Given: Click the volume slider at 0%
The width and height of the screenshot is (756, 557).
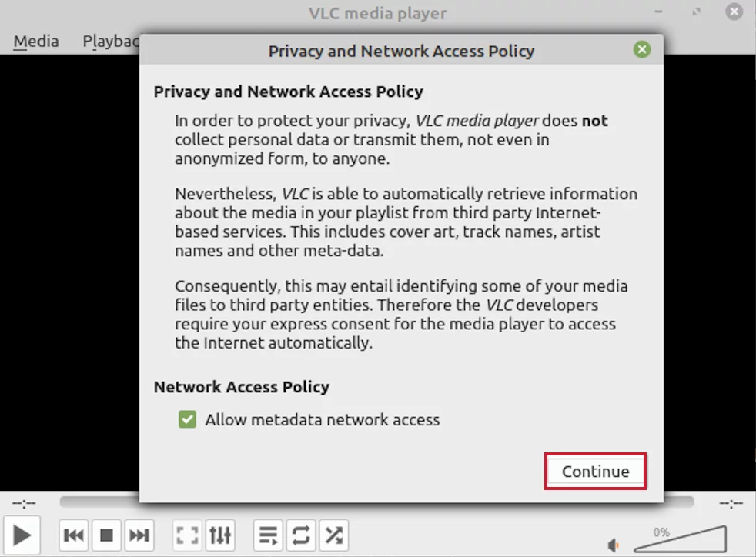Looking at the screenshot, I should [680, 539].
